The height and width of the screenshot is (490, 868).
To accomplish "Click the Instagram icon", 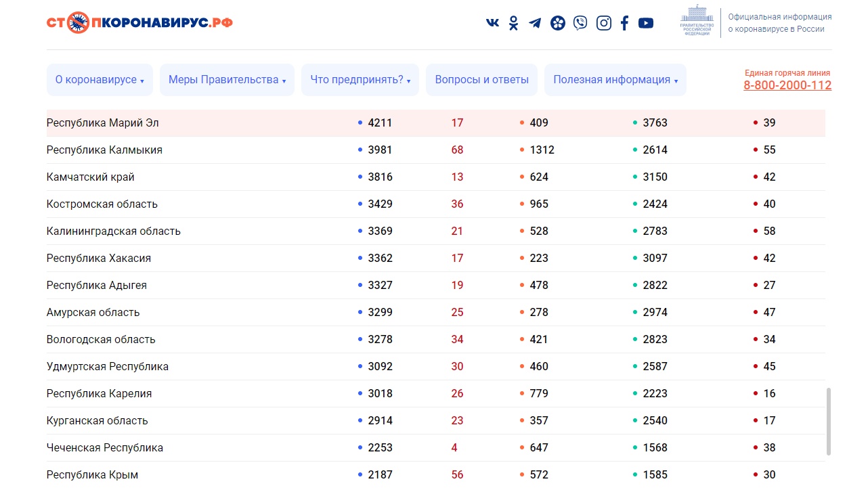I will coord(603,23).
